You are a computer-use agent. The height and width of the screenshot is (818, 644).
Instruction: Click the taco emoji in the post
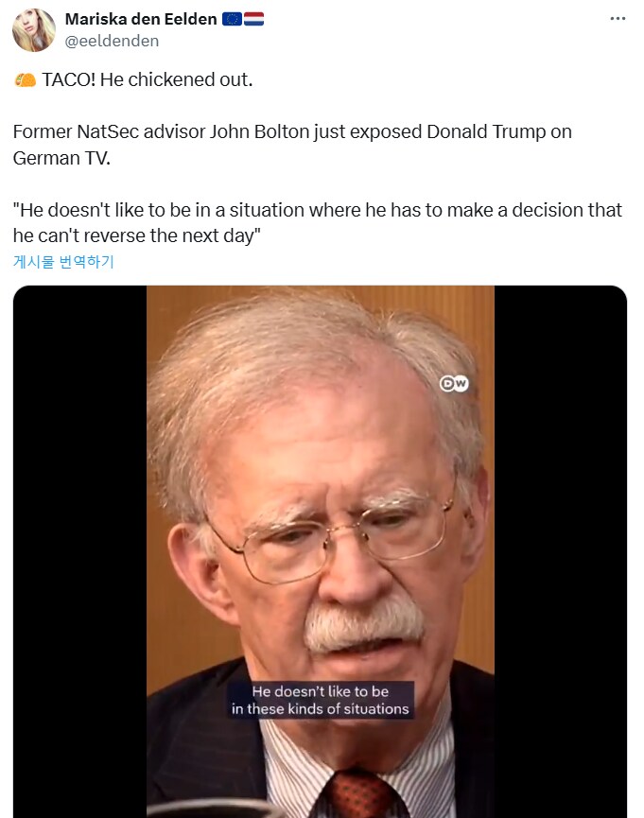tap(25, 79)
